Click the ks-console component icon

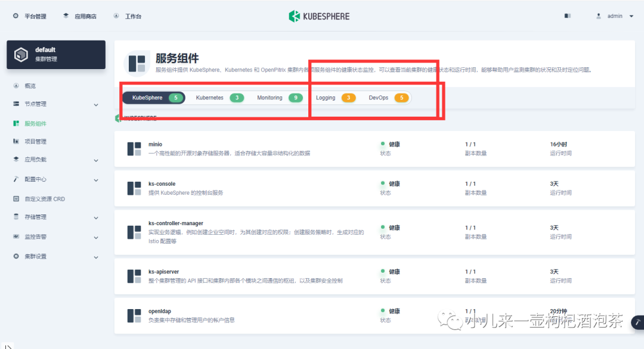coord(134,188)
